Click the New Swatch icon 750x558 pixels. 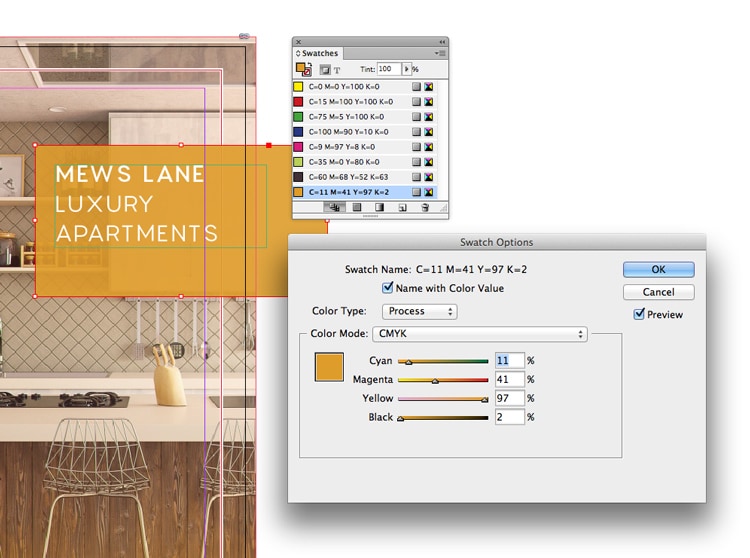(x=402, y=207)
